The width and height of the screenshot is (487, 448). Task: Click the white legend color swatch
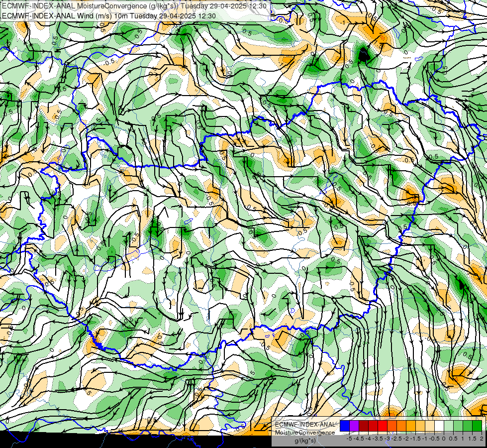[x=439, y=426]
